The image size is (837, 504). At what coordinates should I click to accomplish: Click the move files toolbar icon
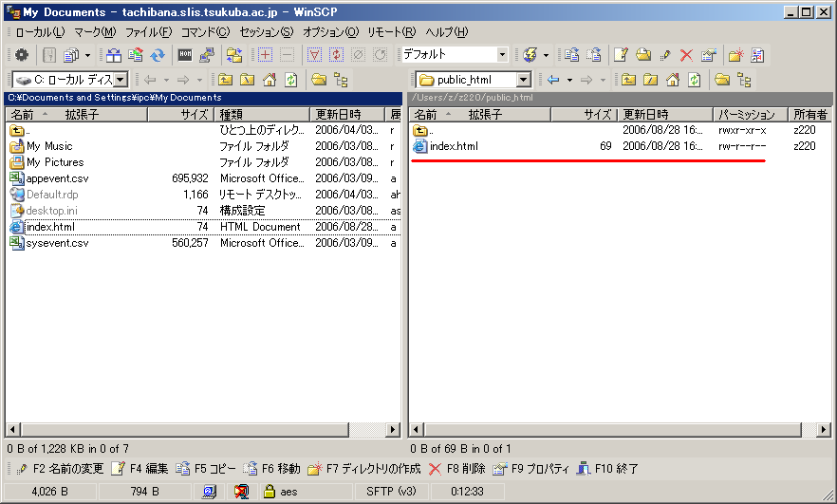click(x=594, y=54)
